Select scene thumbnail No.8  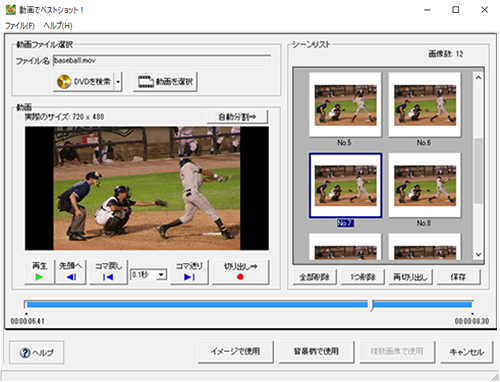[425, 185]
